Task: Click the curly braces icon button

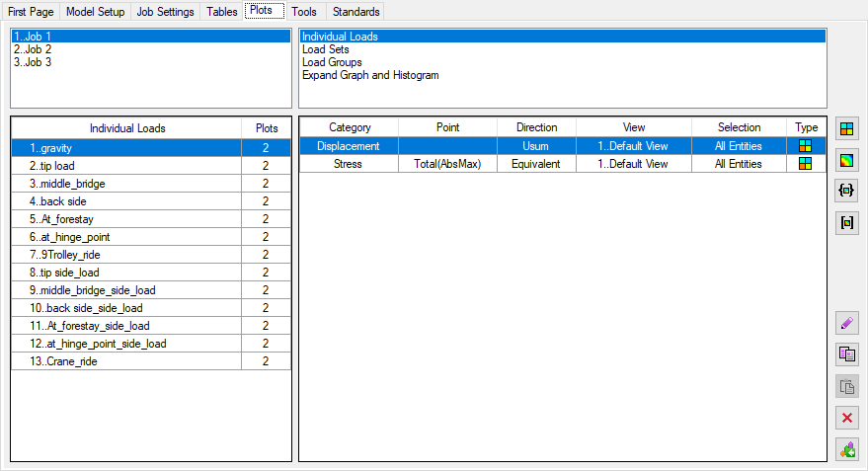Action: tap(846, 192)
